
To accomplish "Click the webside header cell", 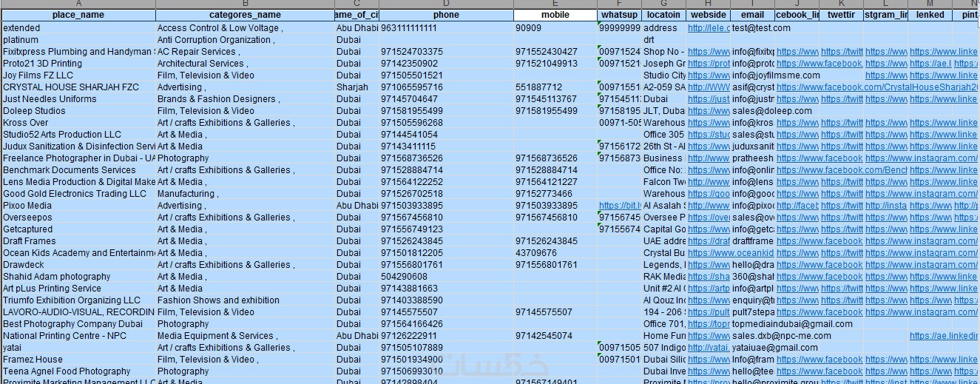I will point(708,15).
